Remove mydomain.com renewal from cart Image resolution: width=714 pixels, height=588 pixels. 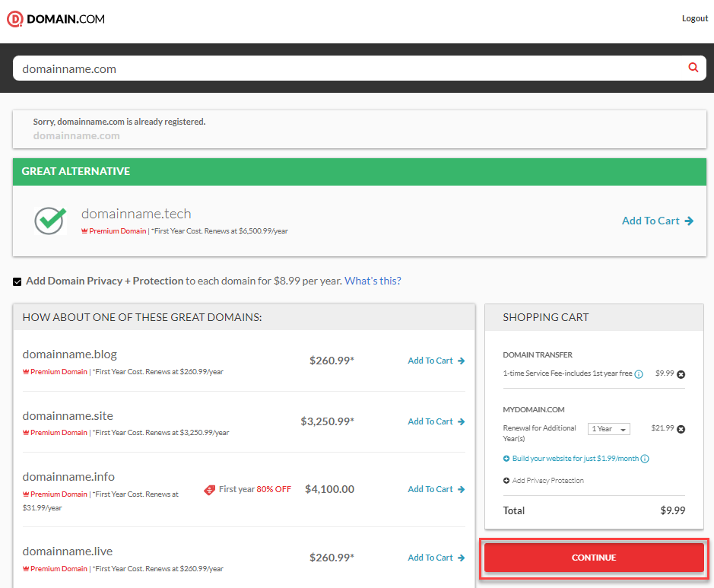click(681, 429)
